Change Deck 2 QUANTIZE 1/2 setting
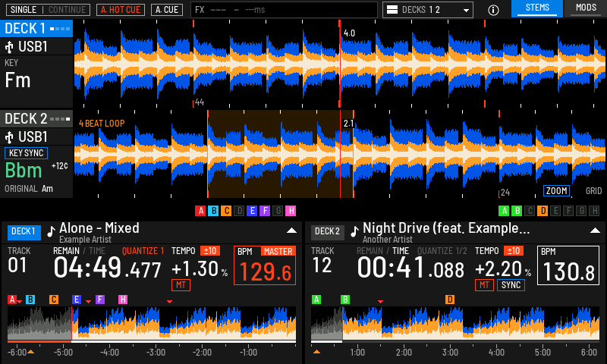 click(442, 251)
